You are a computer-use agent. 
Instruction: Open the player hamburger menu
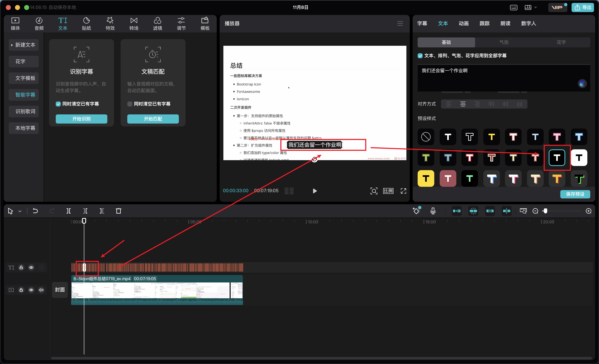(x=400, y=24)
